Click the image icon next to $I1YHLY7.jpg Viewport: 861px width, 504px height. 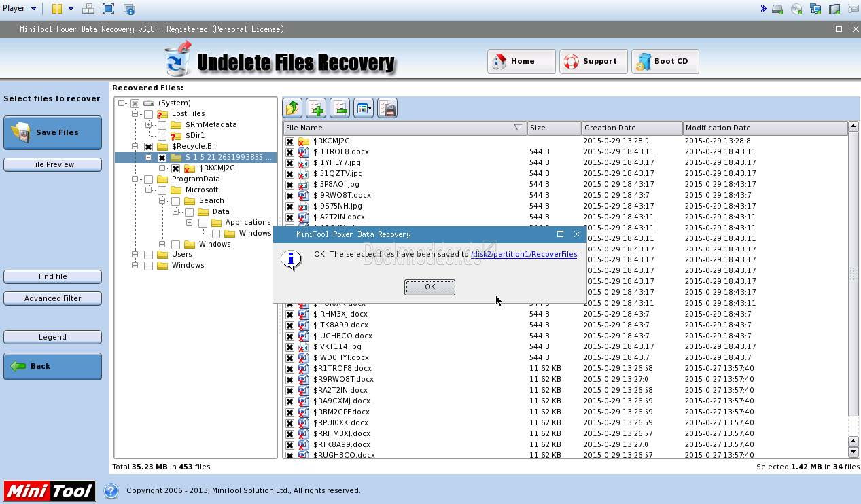tap(304, 162)
